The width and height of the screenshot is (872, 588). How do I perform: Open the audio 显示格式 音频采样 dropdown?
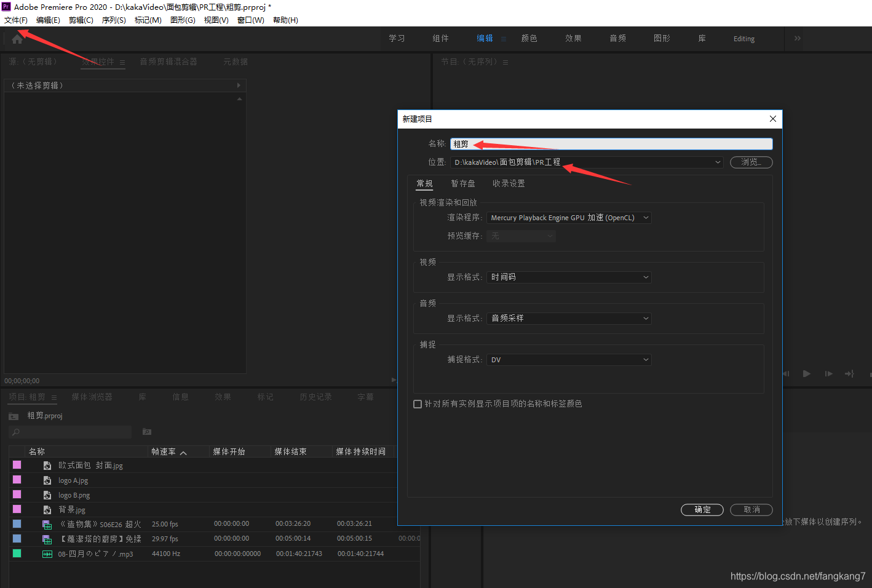tap(569, 319)
